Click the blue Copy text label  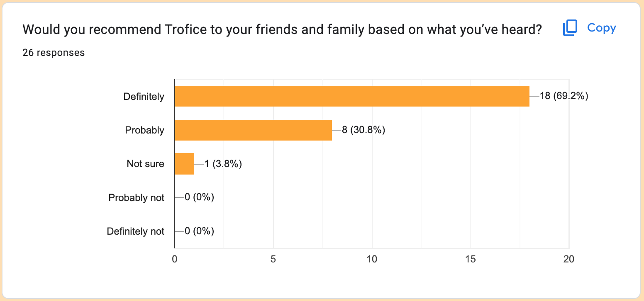point(602,28)
